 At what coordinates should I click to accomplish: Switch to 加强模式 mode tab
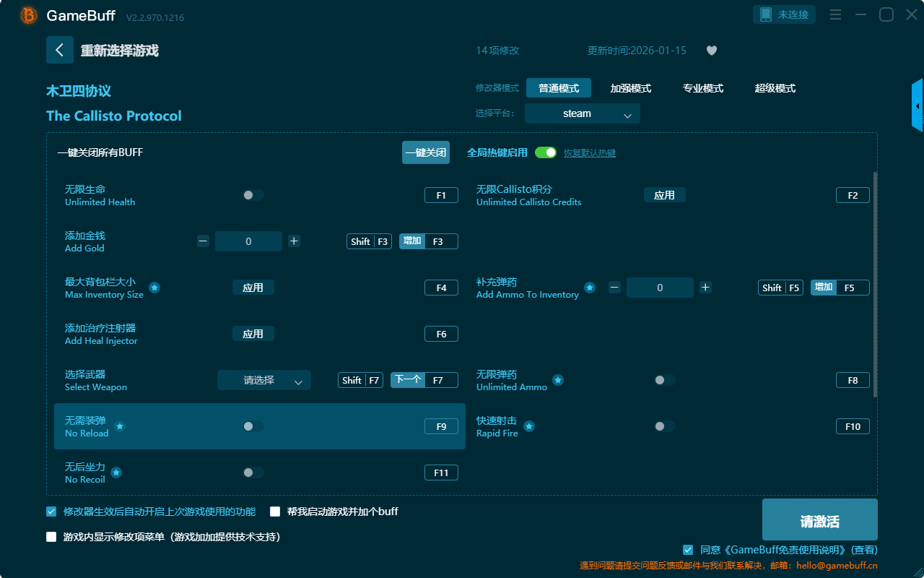click(630, 88)
